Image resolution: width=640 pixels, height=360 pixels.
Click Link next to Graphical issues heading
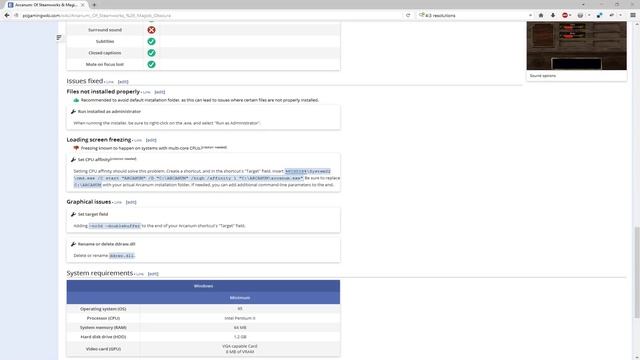118,202
